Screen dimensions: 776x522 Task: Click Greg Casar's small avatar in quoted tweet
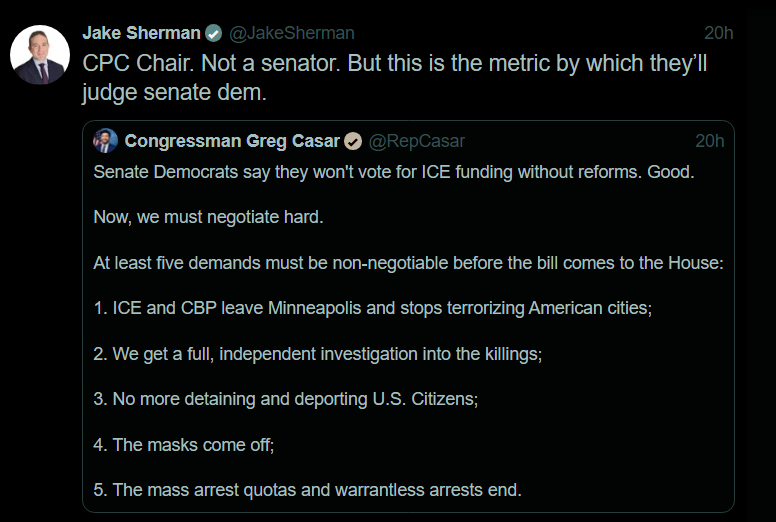click(106, 140)
